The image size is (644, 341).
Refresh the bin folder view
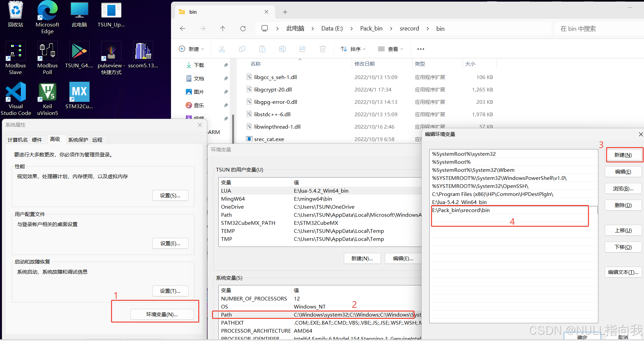click(x=243, y=28)
